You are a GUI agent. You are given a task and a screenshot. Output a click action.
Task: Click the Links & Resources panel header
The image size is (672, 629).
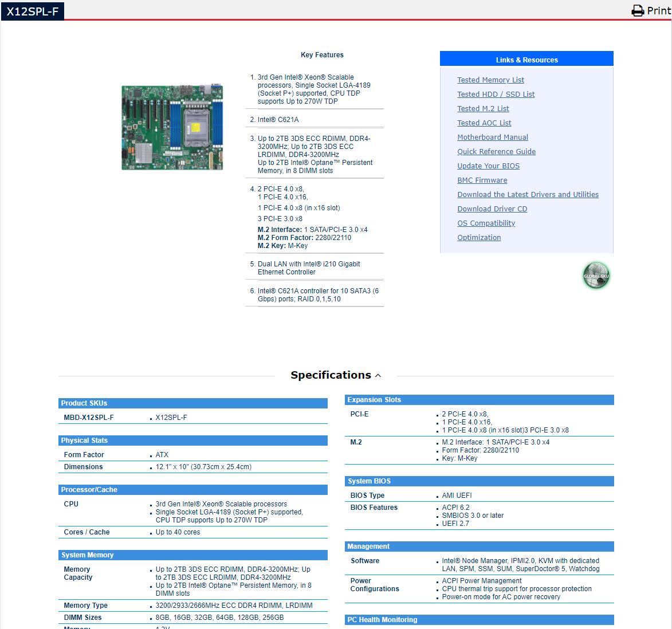tap(526, 60)
